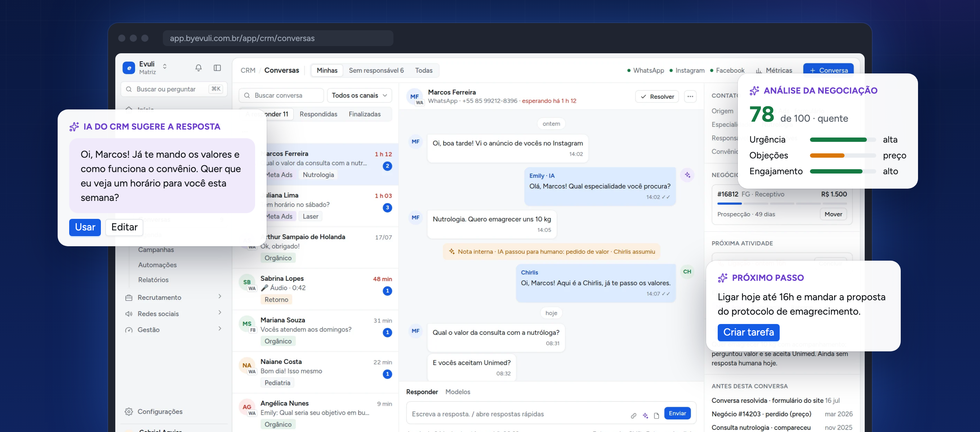Screen dimensions: 980x432
Task: Click the AI sparkle icon in reply box
Action: [x=645, y=415]
